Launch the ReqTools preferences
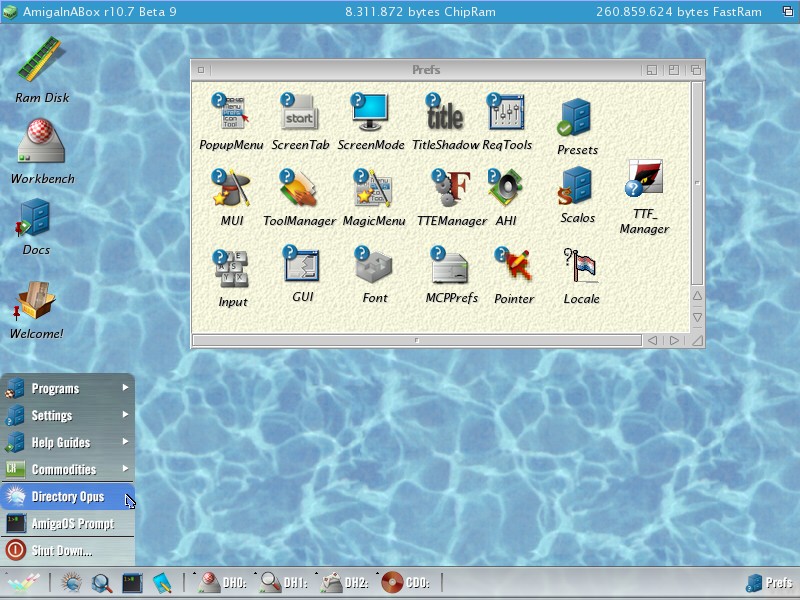The height and width of the screenshot is (600, 800). [507, 114]
